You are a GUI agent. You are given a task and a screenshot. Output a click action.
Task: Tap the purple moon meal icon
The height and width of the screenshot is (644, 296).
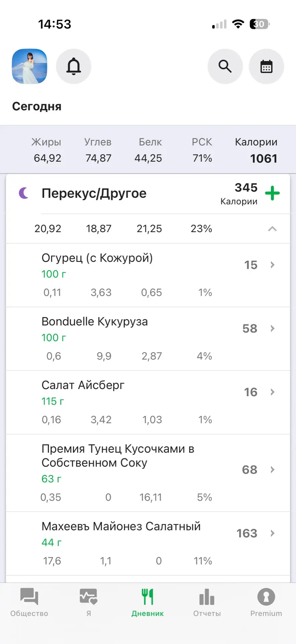[x=24, y=193]
